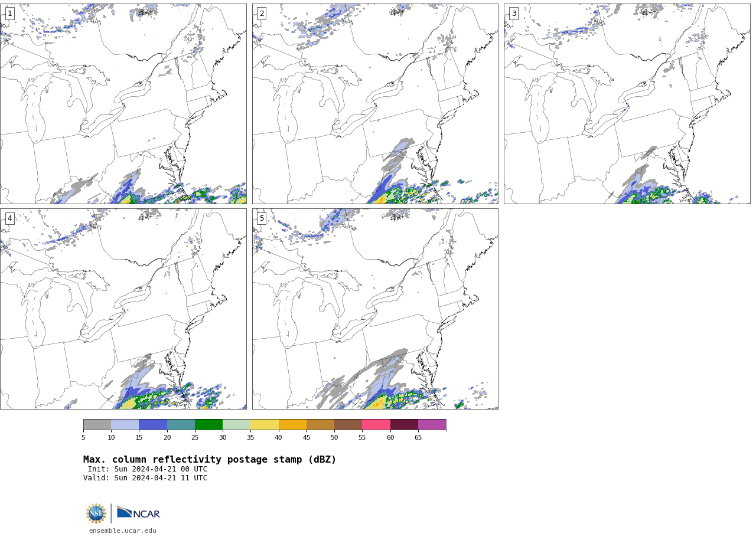Image resolution: width=756 pixels, height=537 pixels.
Task: Click the number label 3 on third panel
Action: pos(513,14)
